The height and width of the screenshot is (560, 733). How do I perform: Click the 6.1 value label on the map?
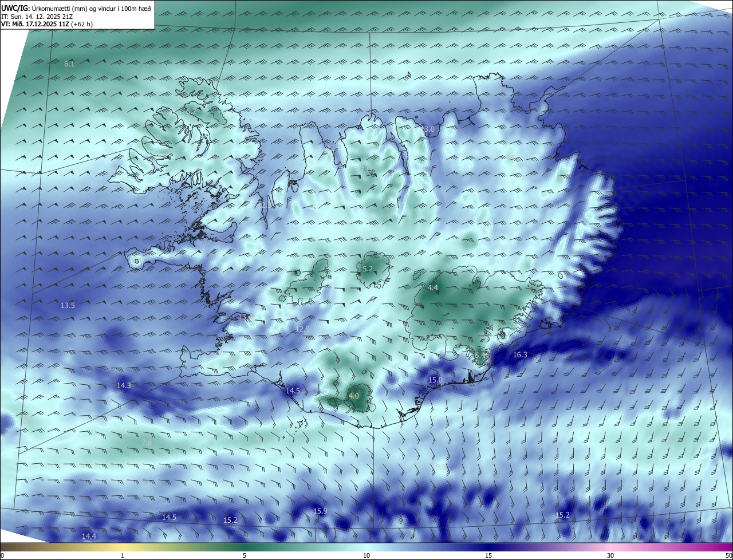(x=69, y=64)
